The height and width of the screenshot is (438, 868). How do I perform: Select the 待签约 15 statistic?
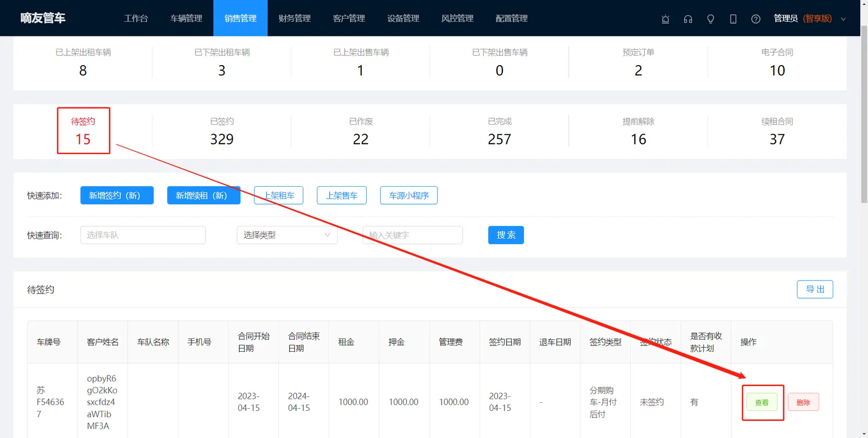tap(83, 131)
